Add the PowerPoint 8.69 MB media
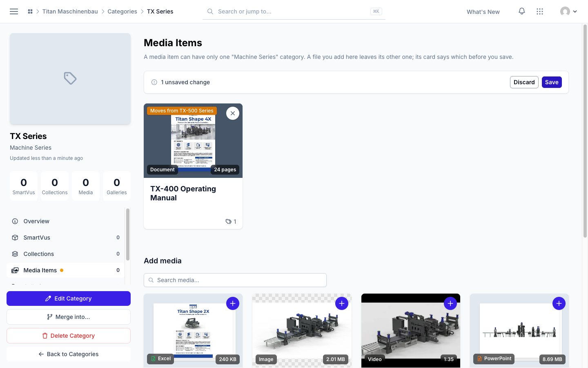This screenshot has height=368, width=588. (x=559, y=303)
